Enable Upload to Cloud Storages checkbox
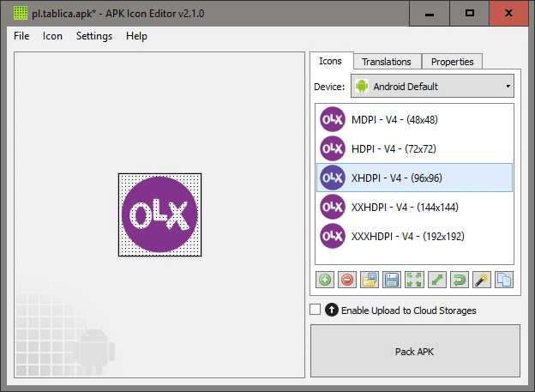The image size is (535, 392). coord(315,310)
